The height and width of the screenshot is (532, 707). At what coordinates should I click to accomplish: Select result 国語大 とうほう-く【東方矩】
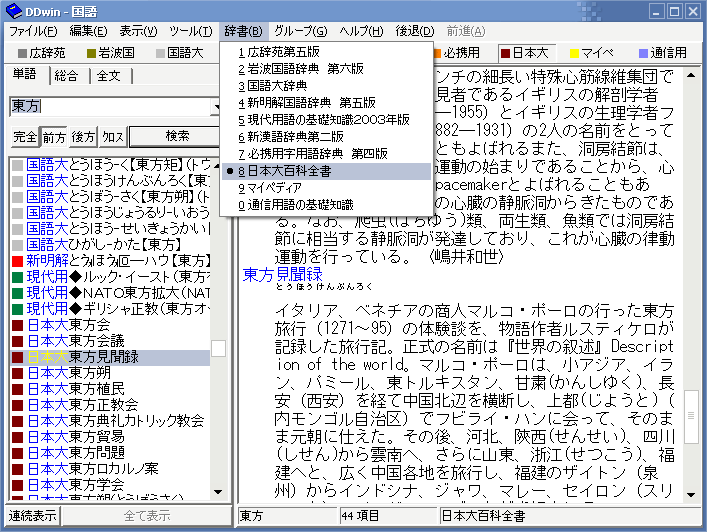[110, 165]
